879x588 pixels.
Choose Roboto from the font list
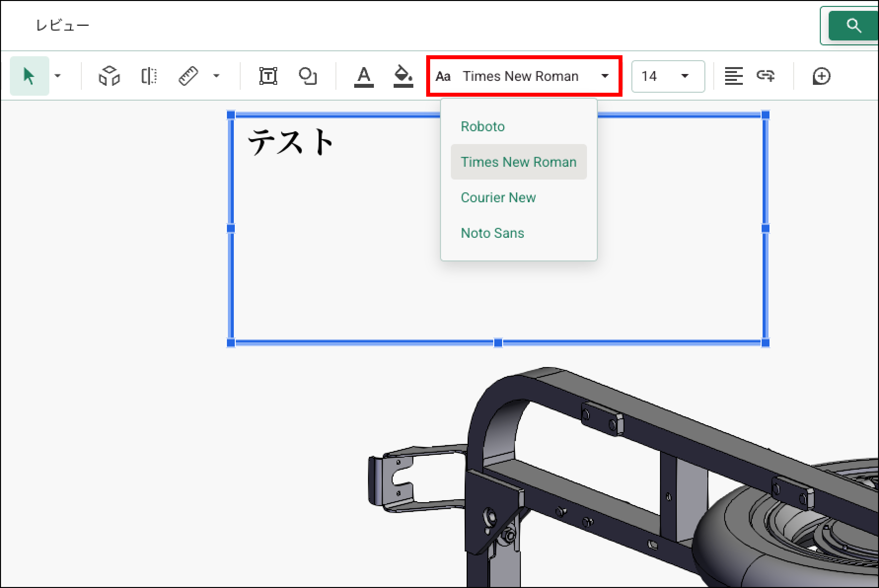coord(482,126)
